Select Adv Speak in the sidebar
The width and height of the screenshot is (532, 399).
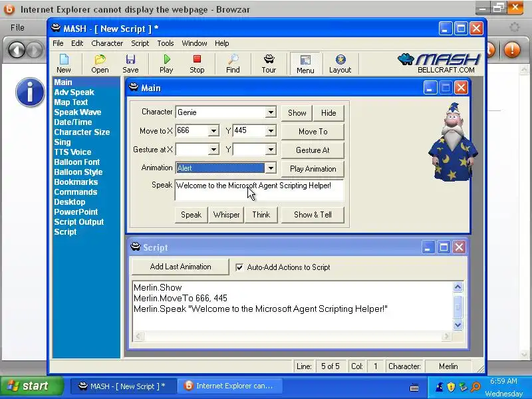74,92
